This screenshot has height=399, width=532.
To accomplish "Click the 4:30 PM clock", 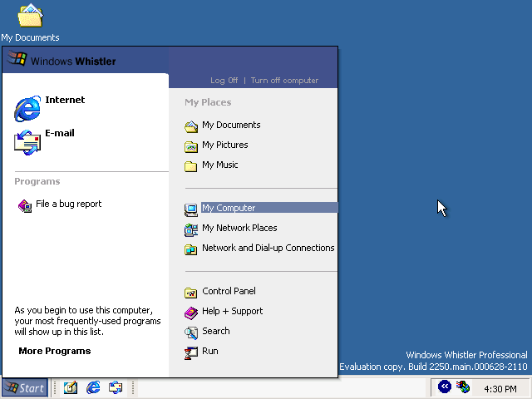I will pyautogui.click(x=500, y=389).
